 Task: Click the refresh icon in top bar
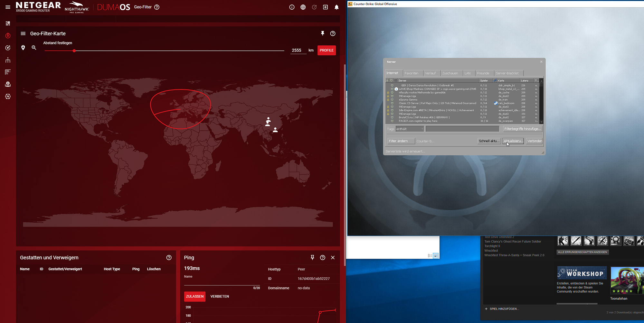tap(314, 7)
